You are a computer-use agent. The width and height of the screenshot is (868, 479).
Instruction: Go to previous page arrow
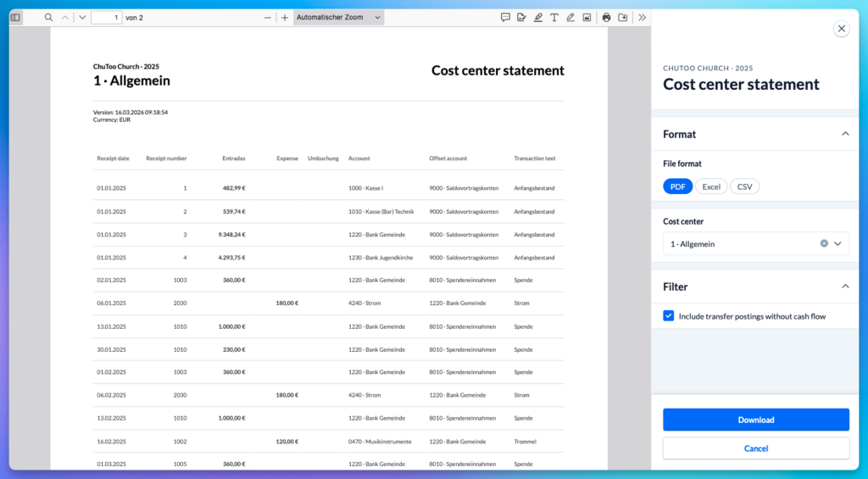65,18
